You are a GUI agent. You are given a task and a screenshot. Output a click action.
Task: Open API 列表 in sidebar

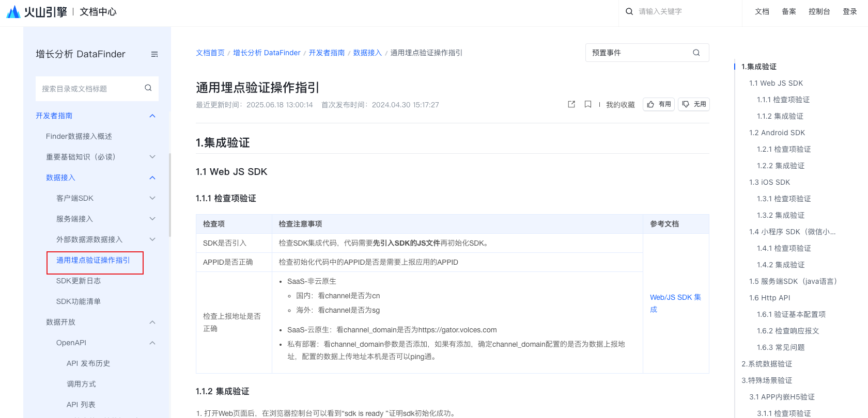click(x=81, y=405)
